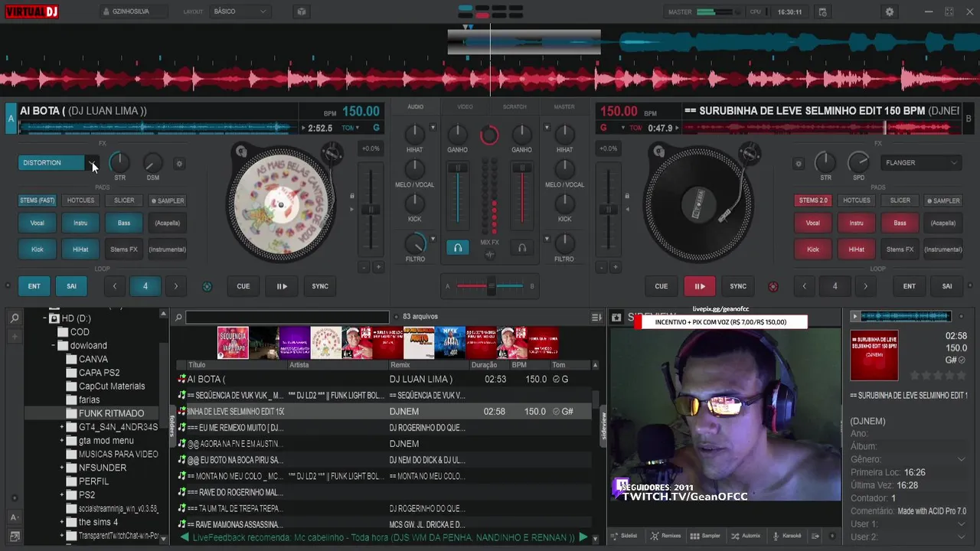Click the sideview export list icon
980x551 pixels.
tap(815, 536)
